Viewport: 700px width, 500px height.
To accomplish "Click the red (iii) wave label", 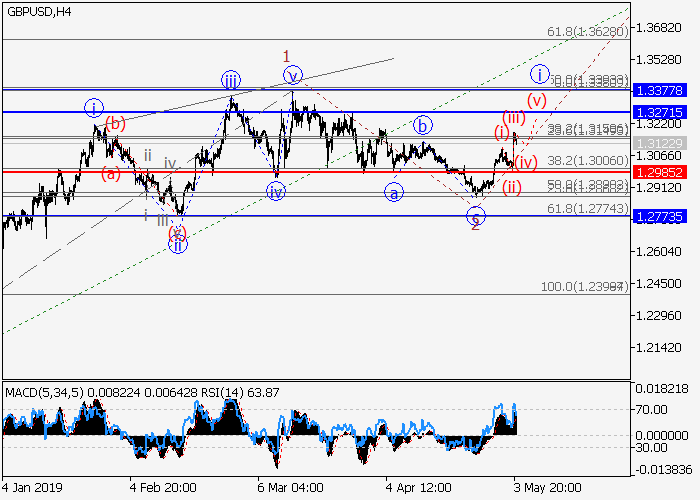I will click(513, 118).
